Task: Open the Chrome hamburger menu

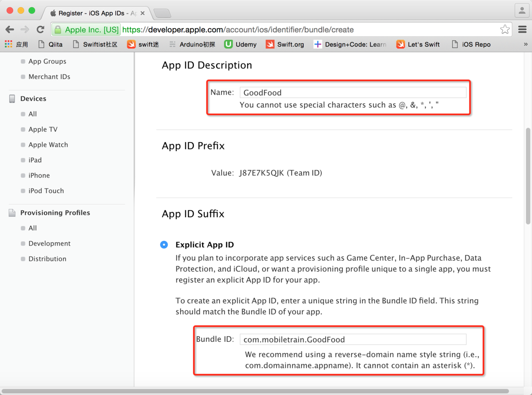Action: pyautogui.click(x=522, y=30)
